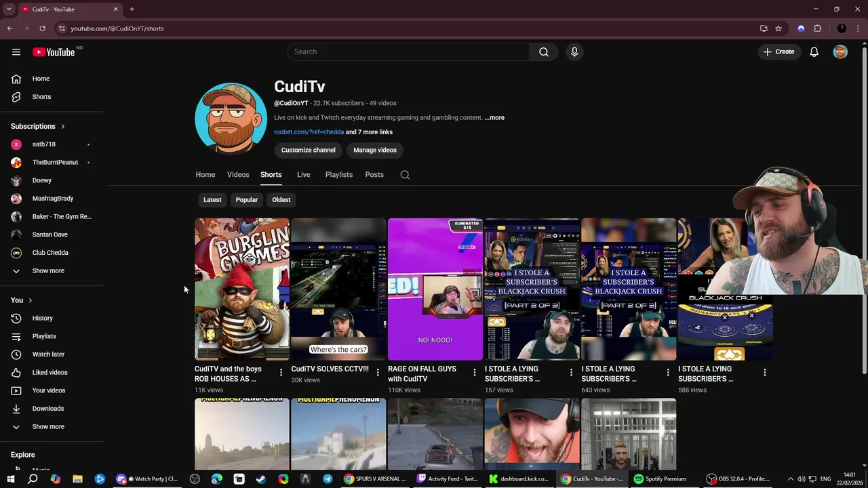Image resolution: width=868 pixels, height=488 pixels.
Task: Open Telegram from taskbar
Action: [x=328, y=479]
